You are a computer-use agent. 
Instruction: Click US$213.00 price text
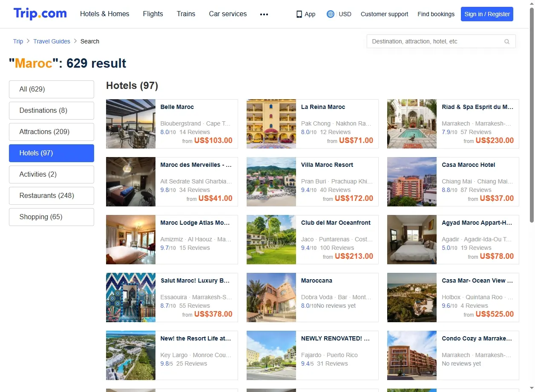[x=354, y=256]
